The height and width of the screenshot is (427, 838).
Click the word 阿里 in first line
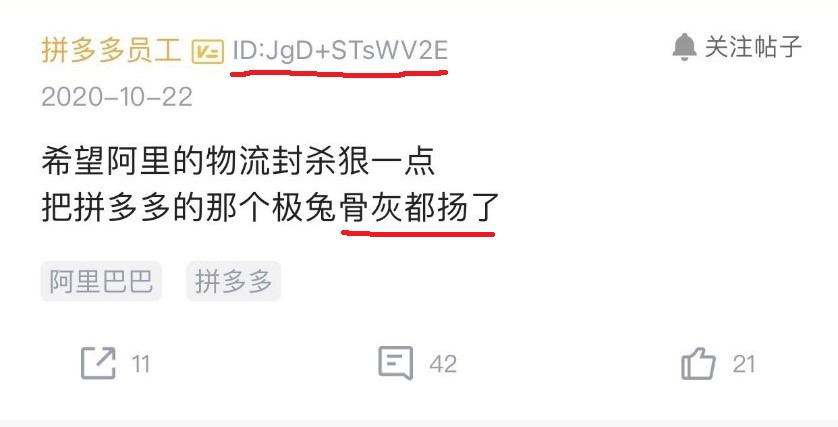coord(139,161)
